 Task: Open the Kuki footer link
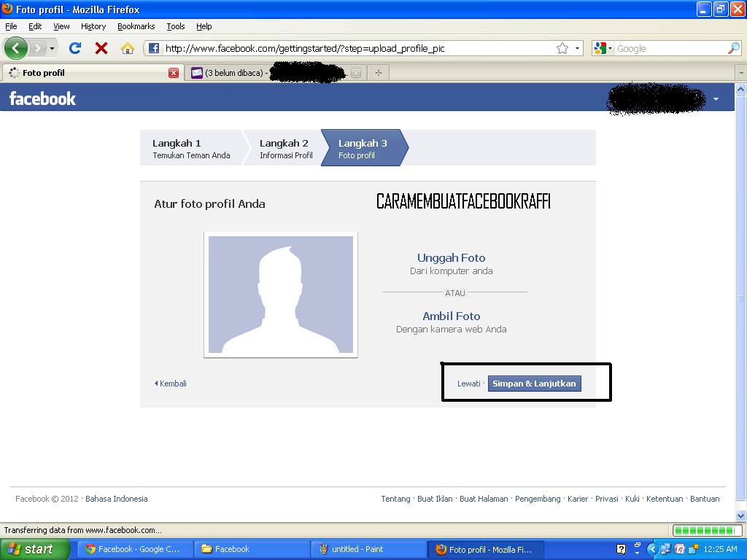[632, 499]
